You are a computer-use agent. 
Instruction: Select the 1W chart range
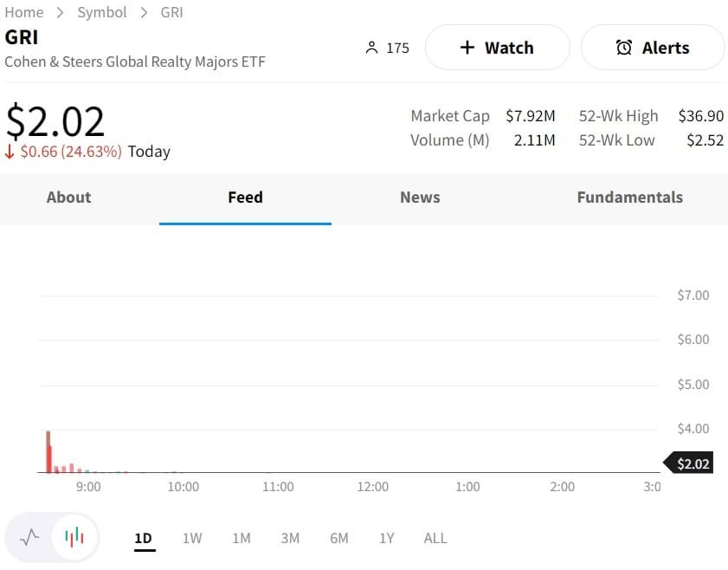[192, 538]
